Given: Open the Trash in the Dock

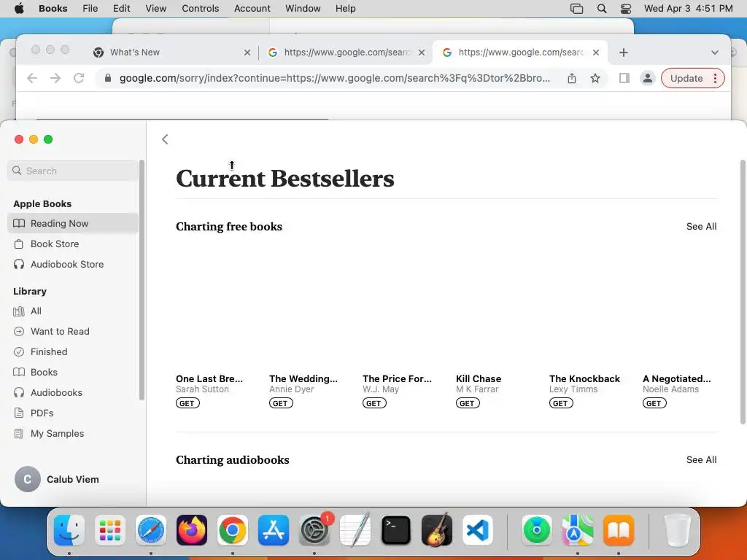Looking at the screenshot, I should pyautogui.click(x=677, y=530).
